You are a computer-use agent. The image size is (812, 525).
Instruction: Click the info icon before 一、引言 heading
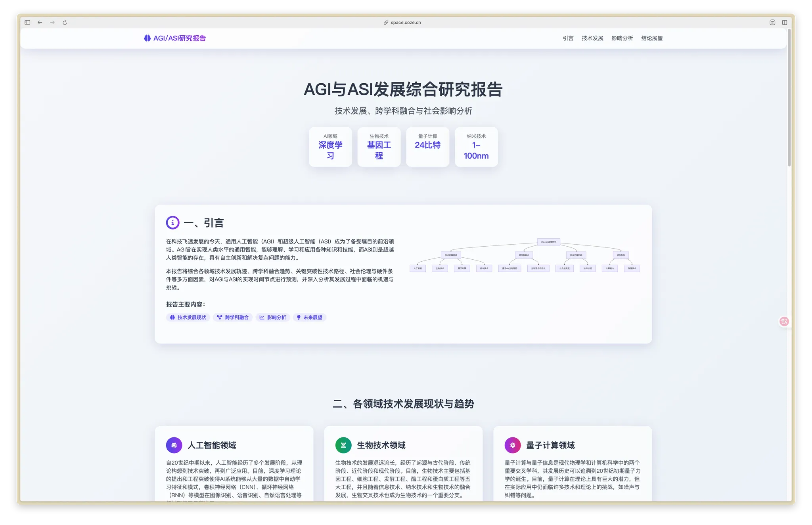pyautogui.click(x=172, y=222)
